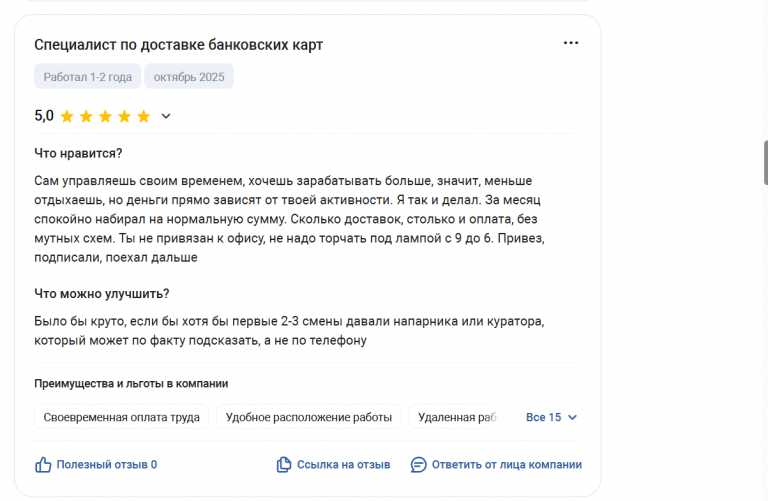This screenshot has width=768, height=501.
Task: Mark review as helpful 'Полезный отзыв 0'
Action: point(106,465)
